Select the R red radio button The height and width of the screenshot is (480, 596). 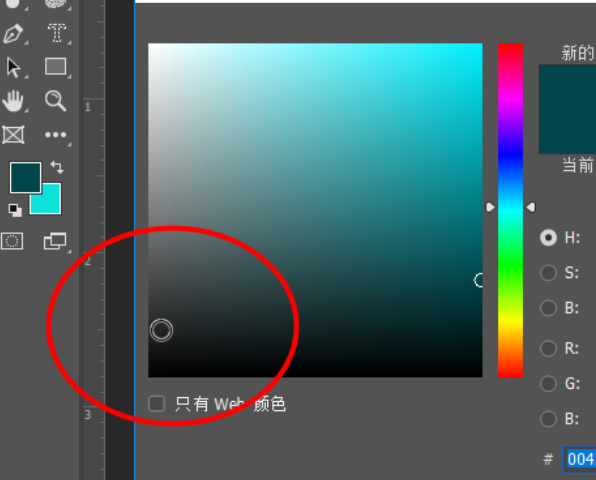coord(548,348)
